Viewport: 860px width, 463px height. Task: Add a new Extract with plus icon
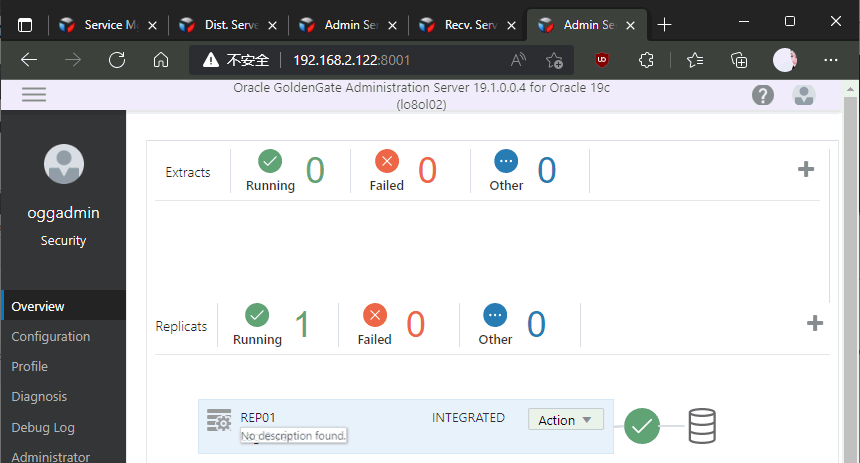click(x=805, y=169)
